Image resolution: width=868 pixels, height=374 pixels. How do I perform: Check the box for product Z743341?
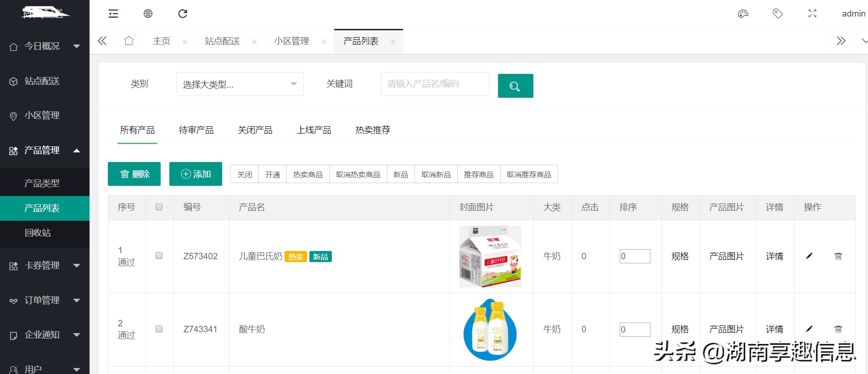click(159, 329)
